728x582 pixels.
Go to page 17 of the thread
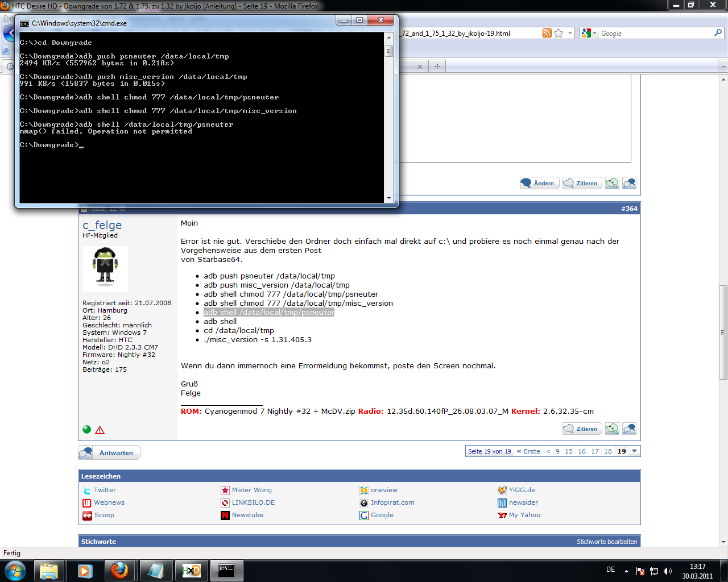pos(595,451)
